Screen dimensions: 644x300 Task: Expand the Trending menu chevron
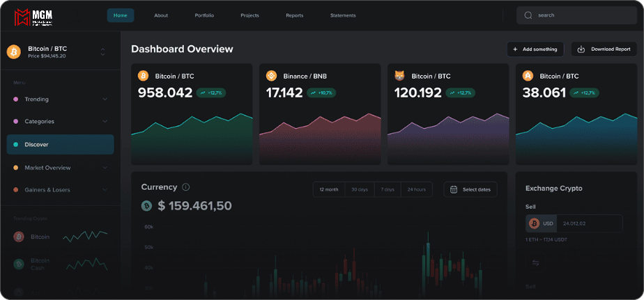(105, 100)
